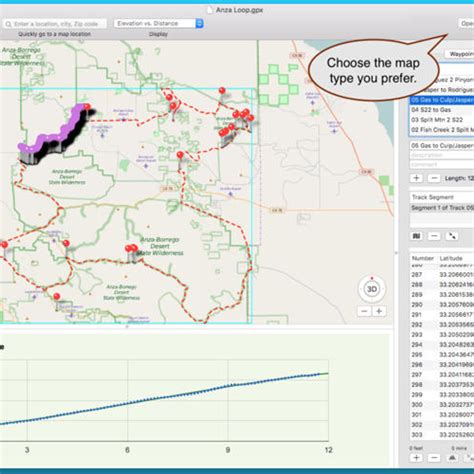Click the lone red pin in the map center
The height and width of the screenshot is (474, 474).
coord(180,155)
